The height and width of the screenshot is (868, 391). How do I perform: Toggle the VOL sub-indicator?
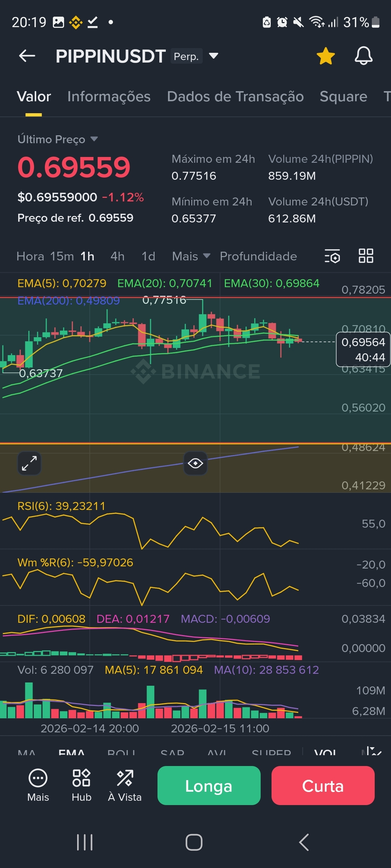point(325,752)
